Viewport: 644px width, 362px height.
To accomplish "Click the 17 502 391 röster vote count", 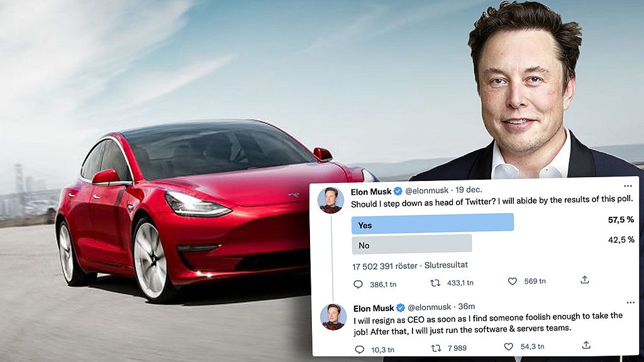I will tap(384, 266).
